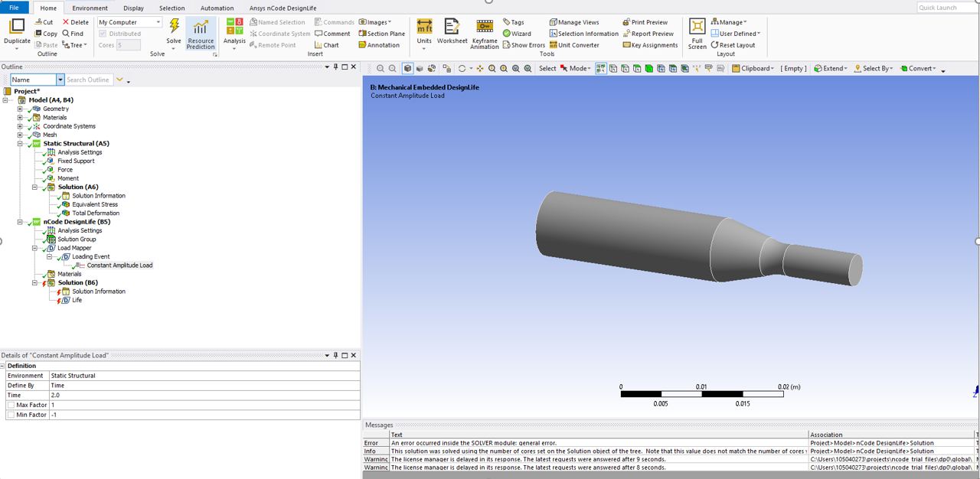The image size is (980, 479).
Task: Open the Tree dropdown in ribbon
Action: coord(74,45)
